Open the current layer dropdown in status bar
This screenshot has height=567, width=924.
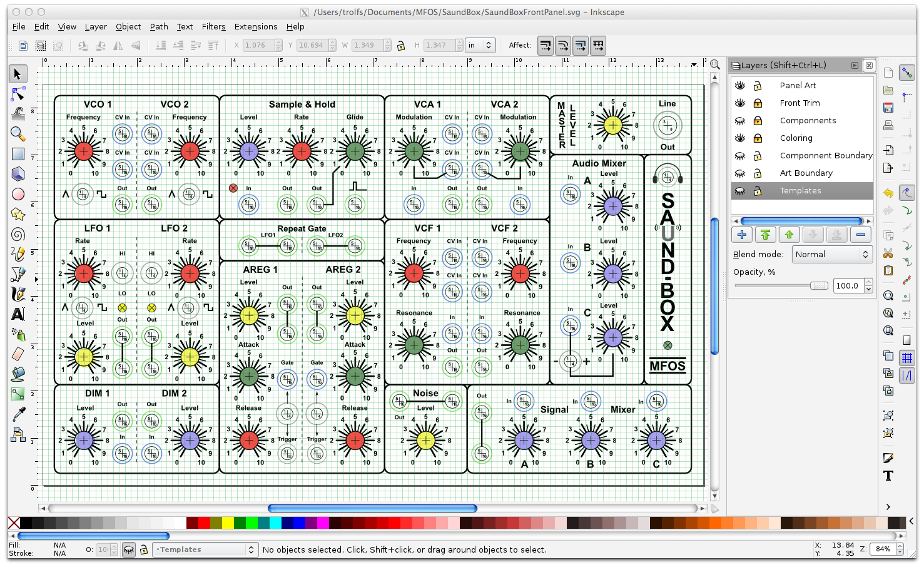coord(206,549)
